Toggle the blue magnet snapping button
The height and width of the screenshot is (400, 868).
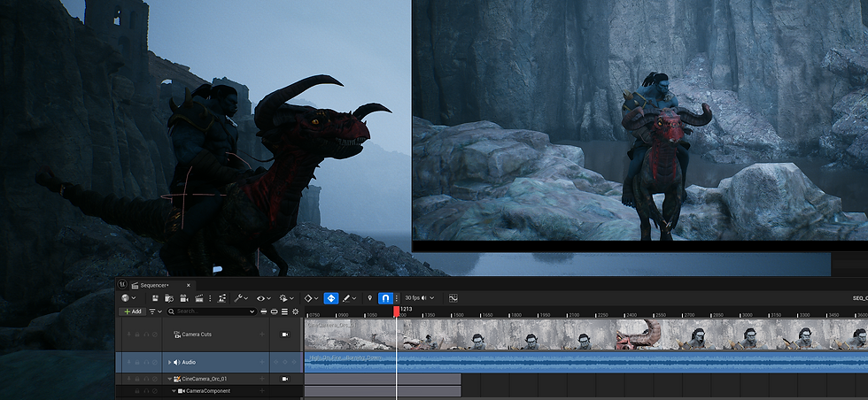point(384,298)
